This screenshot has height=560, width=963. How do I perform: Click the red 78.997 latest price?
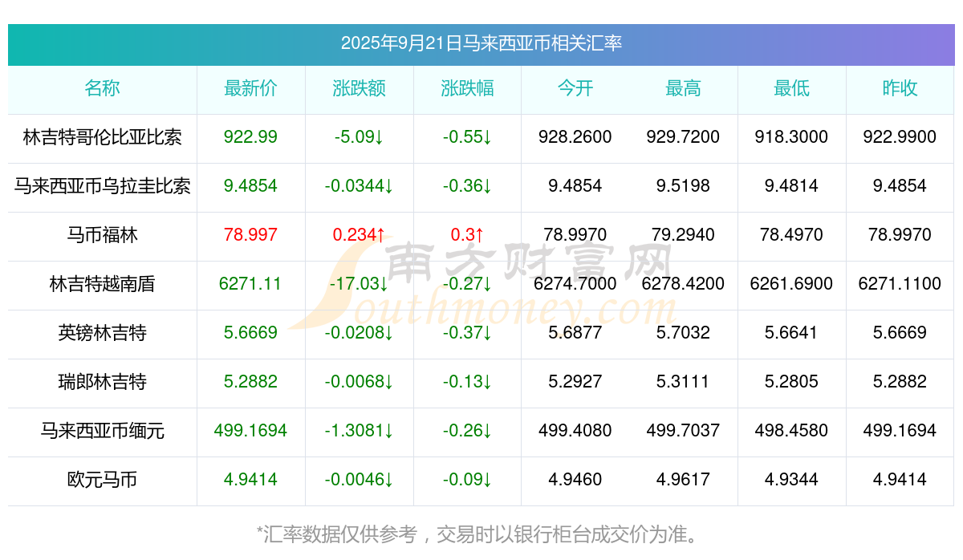point(250,235)
